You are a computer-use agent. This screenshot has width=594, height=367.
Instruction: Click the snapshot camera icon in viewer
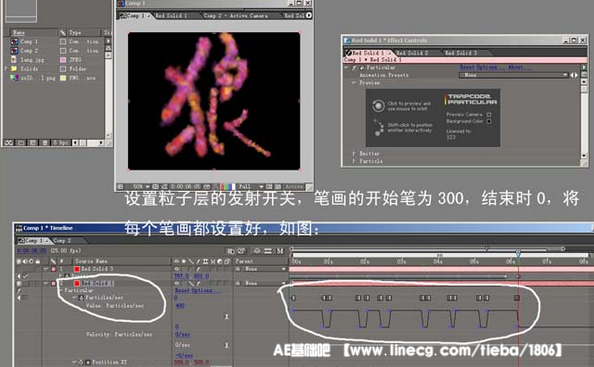tap(207, 187)
